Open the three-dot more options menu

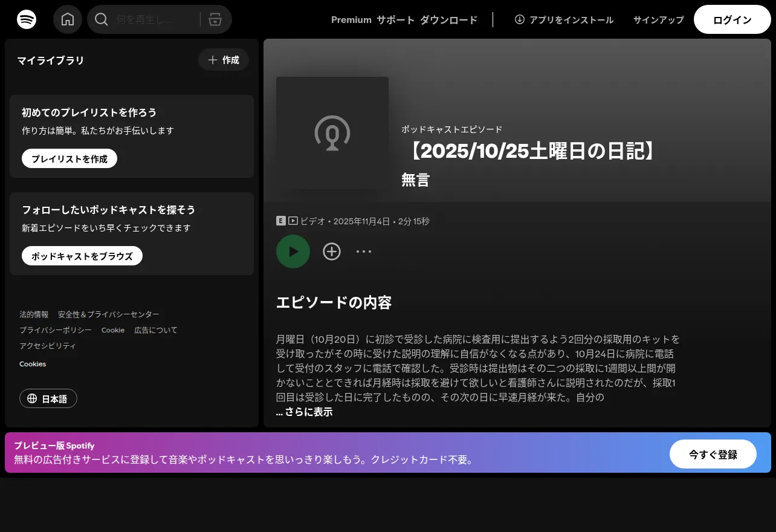tap(364, 251)
